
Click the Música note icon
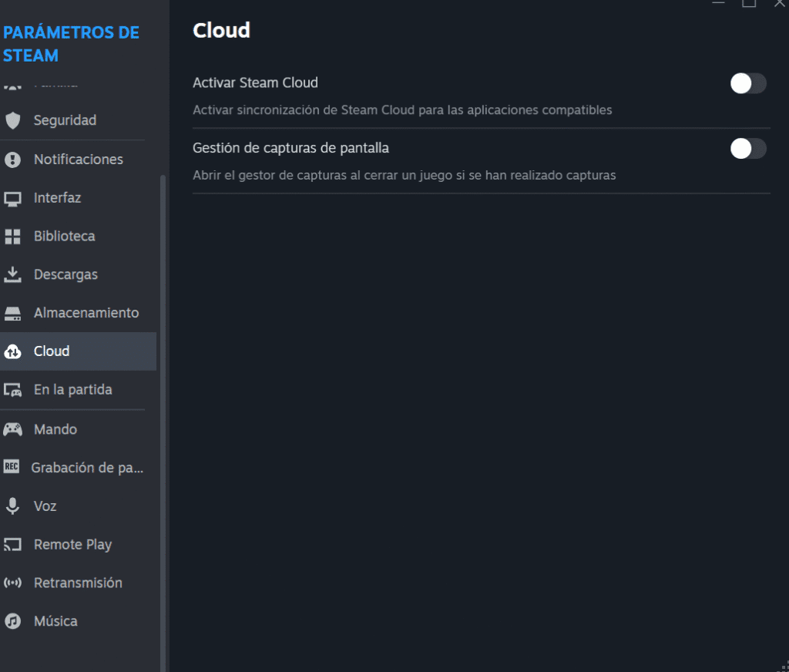(12, 621)
